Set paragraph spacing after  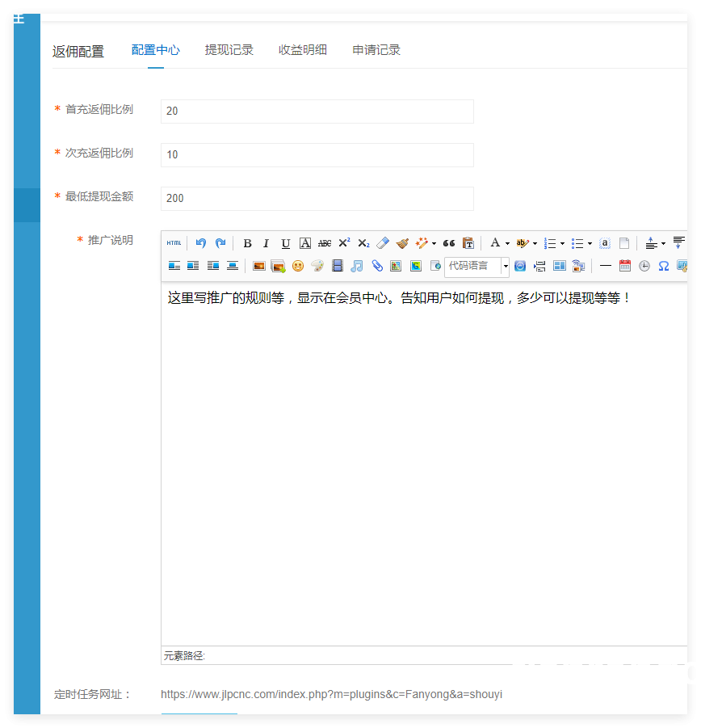pos(678,243)
